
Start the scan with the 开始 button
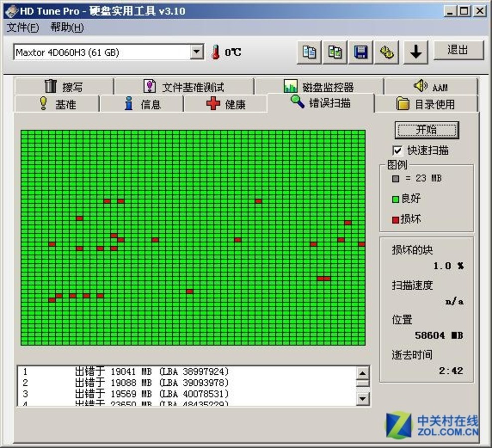(x=427, y=130)
